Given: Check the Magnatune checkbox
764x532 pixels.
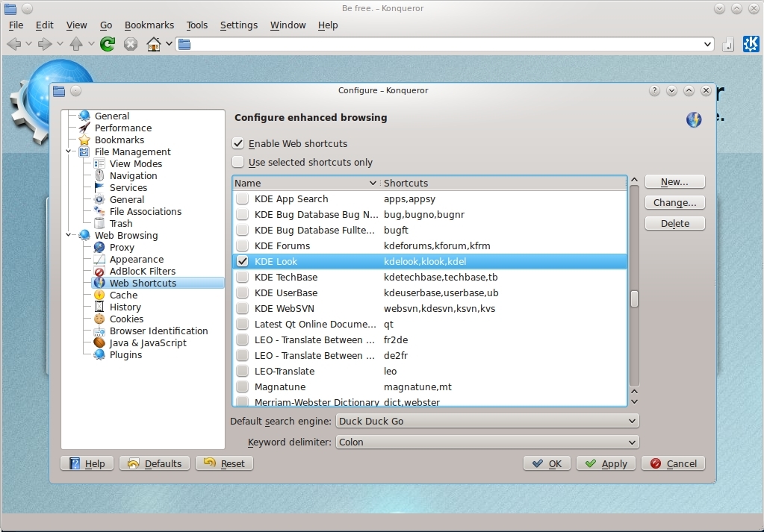Looking at the screenshot, I should tap(242, 387).
